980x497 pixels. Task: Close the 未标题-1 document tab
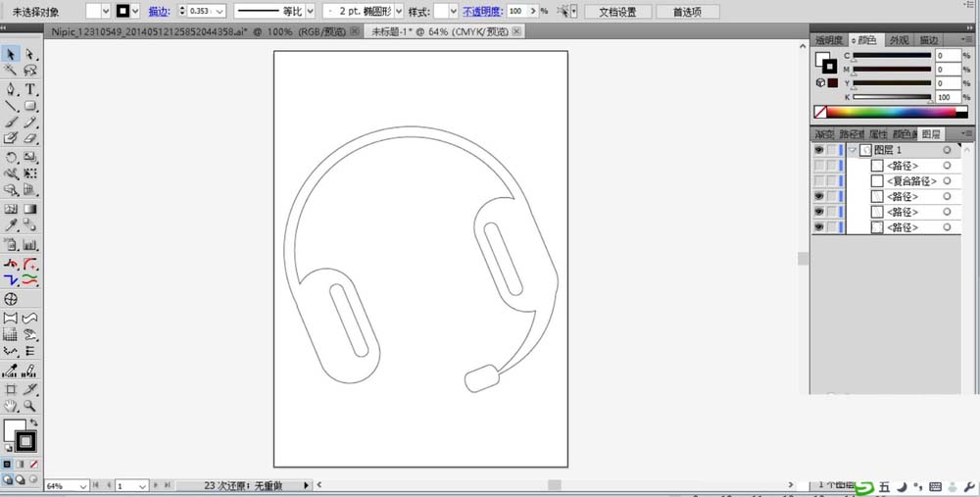(516, 31)
